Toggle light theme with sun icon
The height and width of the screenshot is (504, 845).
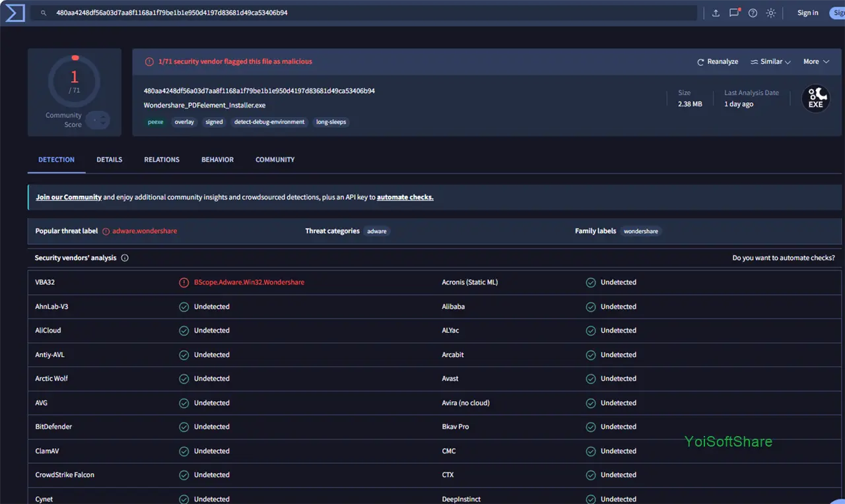pyautogui.click(x=771, y=13)
